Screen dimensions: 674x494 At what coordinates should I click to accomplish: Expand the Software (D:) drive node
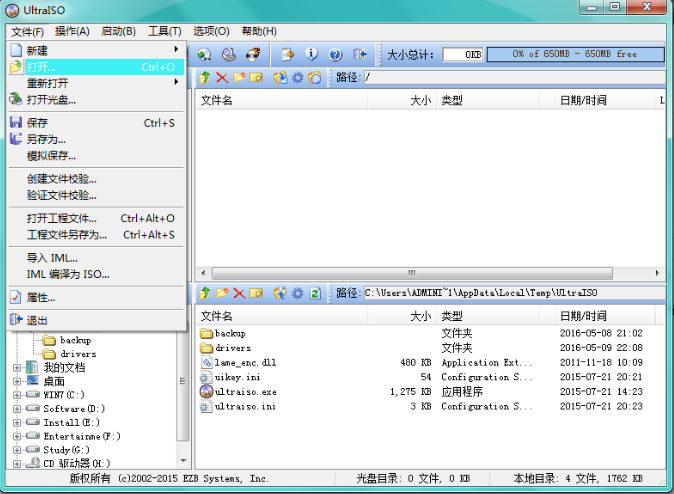pyautogui.click(x=17, y=408)
